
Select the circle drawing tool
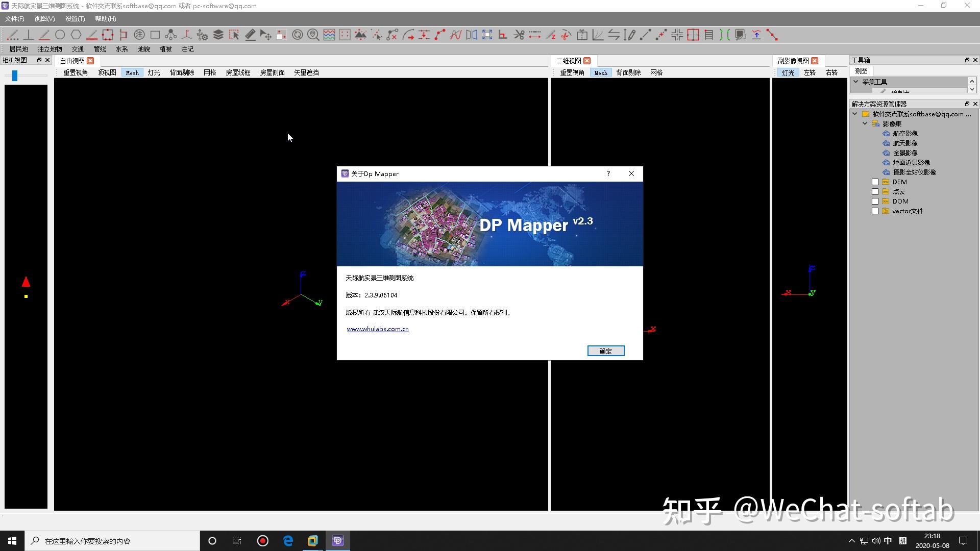(60, 35)
